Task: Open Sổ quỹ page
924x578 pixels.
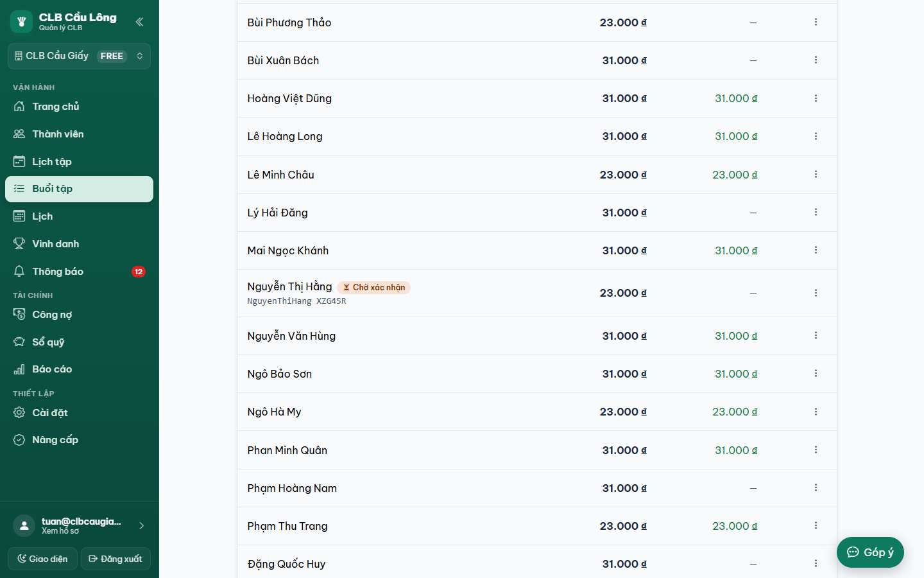Action: point(79,342)
